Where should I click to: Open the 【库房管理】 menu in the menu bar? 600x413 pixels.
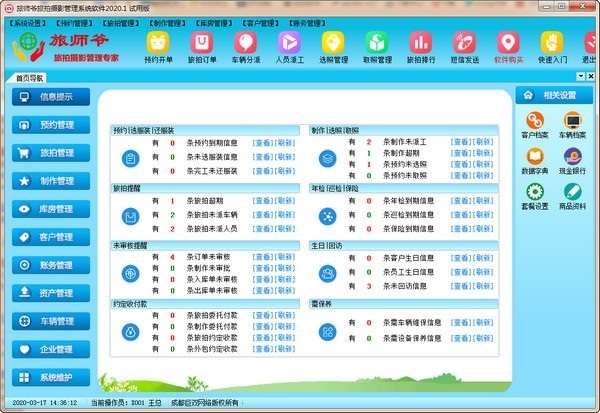click(214, 23)
